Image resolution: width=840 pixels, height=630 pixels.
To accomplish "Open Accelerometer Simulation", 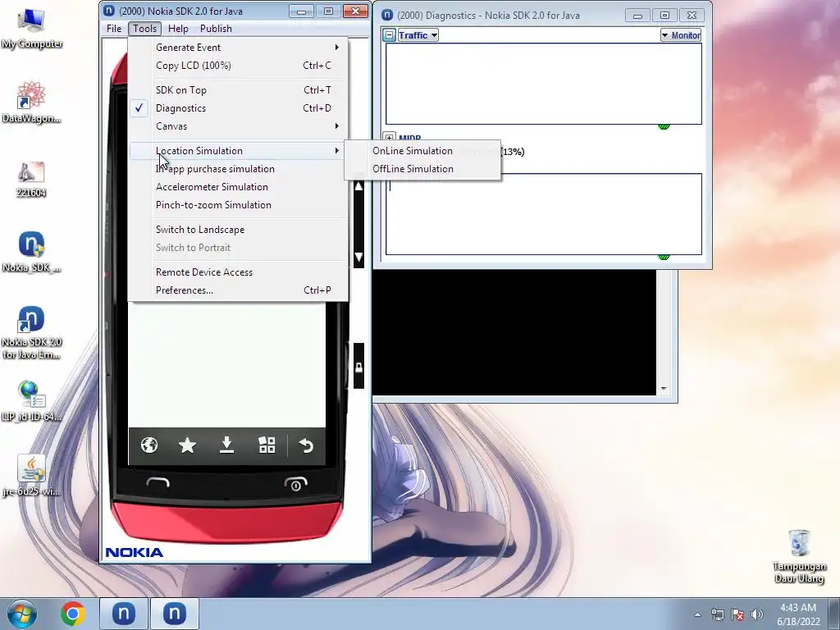I will [x=239, y=187].
